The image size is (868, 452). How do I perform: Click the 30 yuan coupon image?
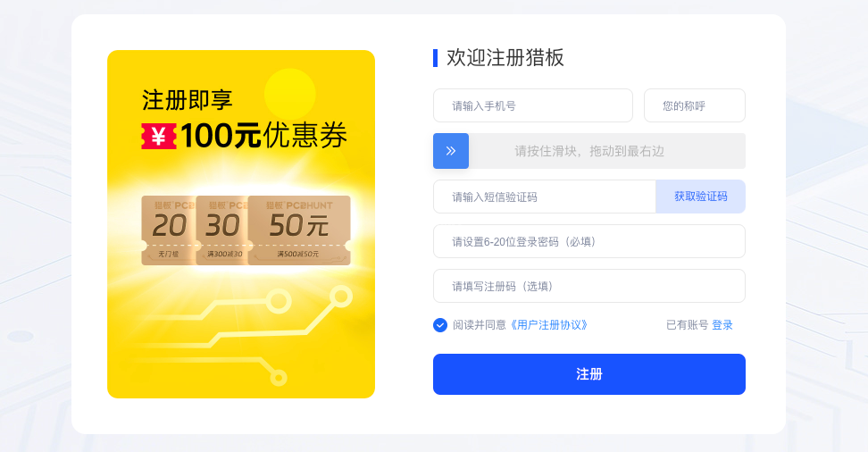[x=221, y=230]
